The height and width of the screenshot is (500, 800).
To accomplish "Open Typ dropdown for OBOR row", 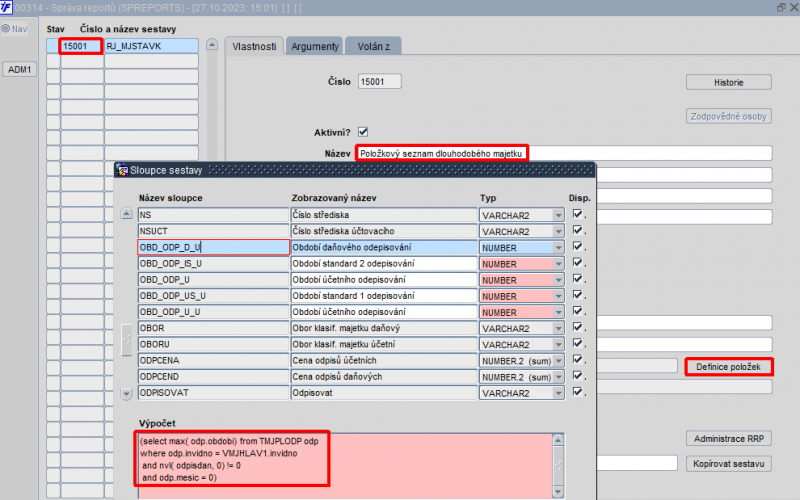I will (x=559, y=329).
